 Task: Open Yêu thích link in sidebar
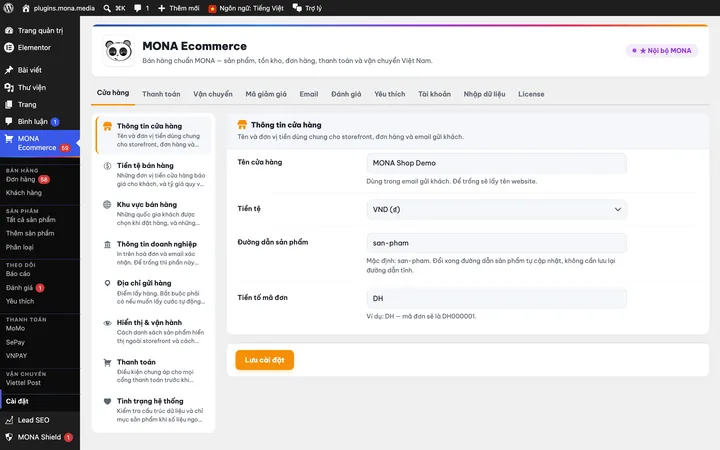coord(20,301)
